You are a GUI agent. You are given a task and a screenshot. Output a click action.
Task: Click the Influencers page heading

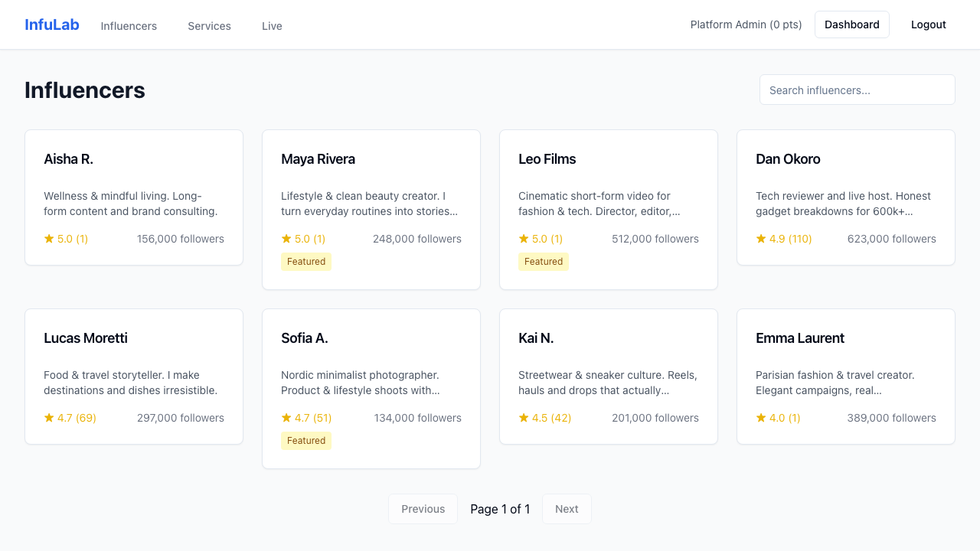pos(85,90)
